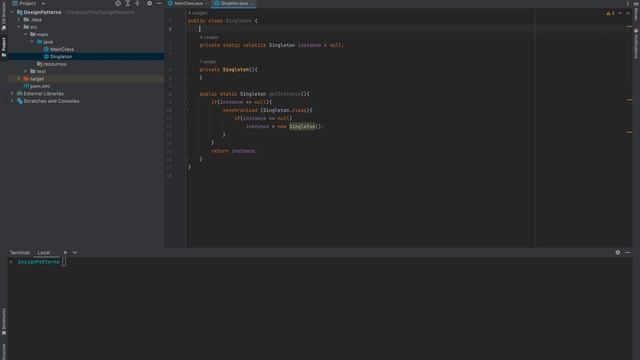
Task: Toggle the Maven tool window on right sidebar
Action: (x=636, y=11)
